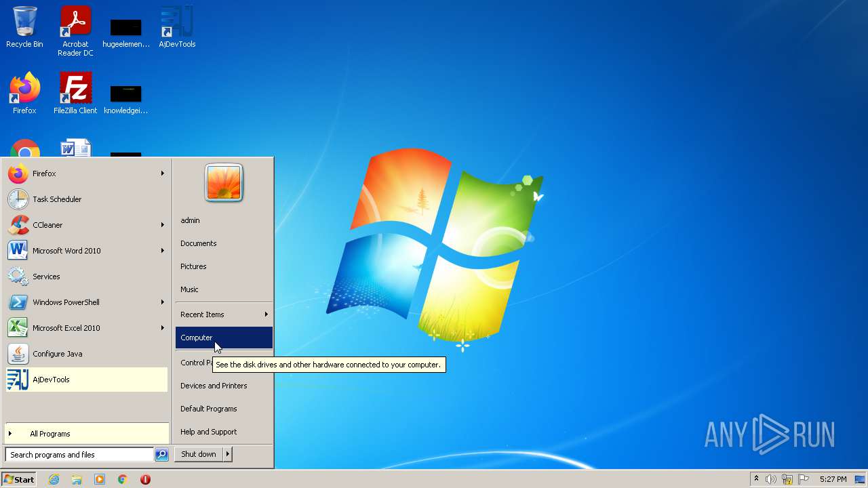The width and height of the screenshot is (868, 488).
Task: Click the Start button
Action: click(x=19, y=479)
